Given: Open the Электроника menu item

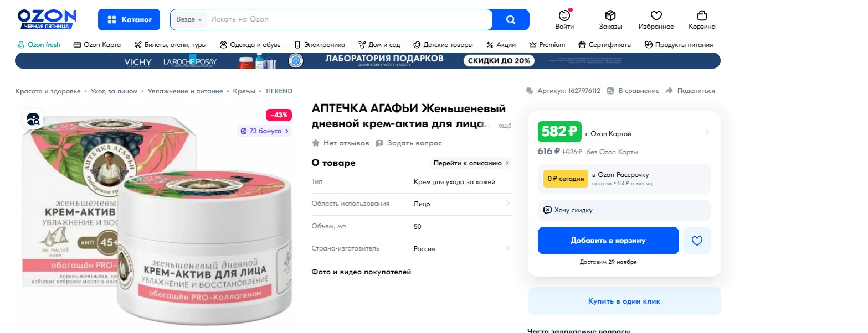Looking at the screenshot, I should point(320,45).
